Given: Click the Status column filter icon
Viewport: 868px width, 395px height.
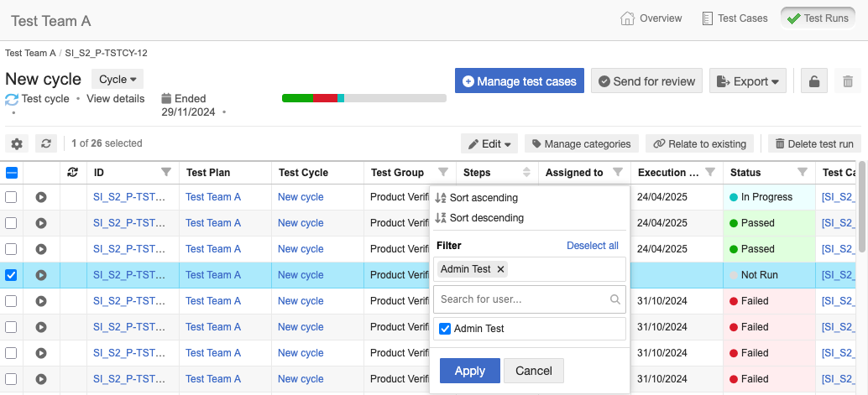Looking at the screenshot, I should 802,173.
